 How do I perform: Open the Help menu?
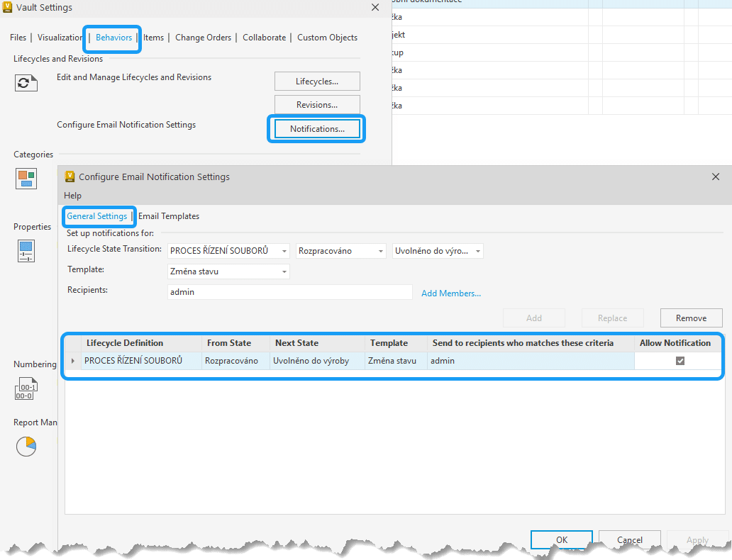[x=72, y=196]
